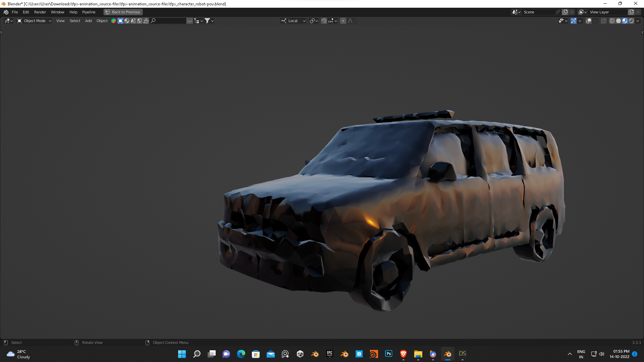Switch to rendered viewport shading

point(632,21)
